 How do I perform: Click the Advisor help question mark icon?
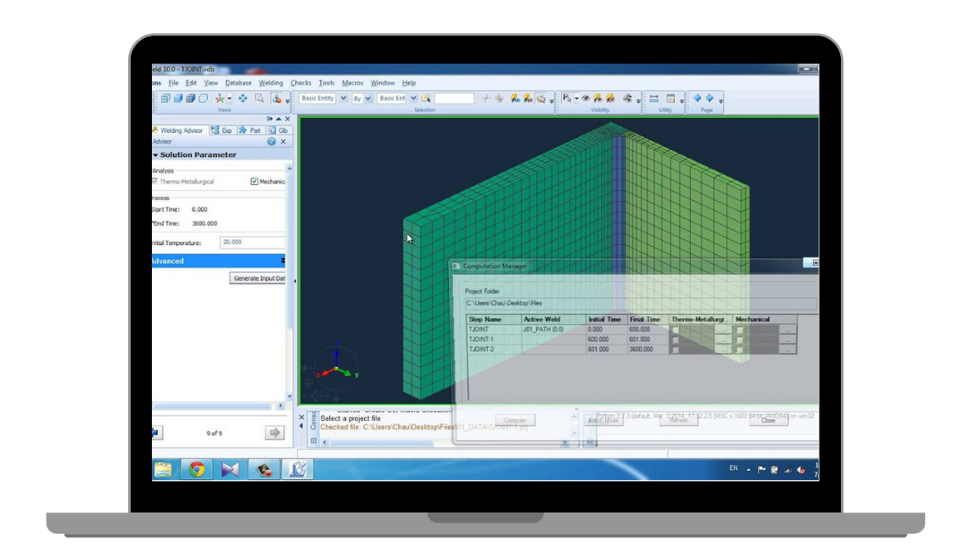point(272,142)
